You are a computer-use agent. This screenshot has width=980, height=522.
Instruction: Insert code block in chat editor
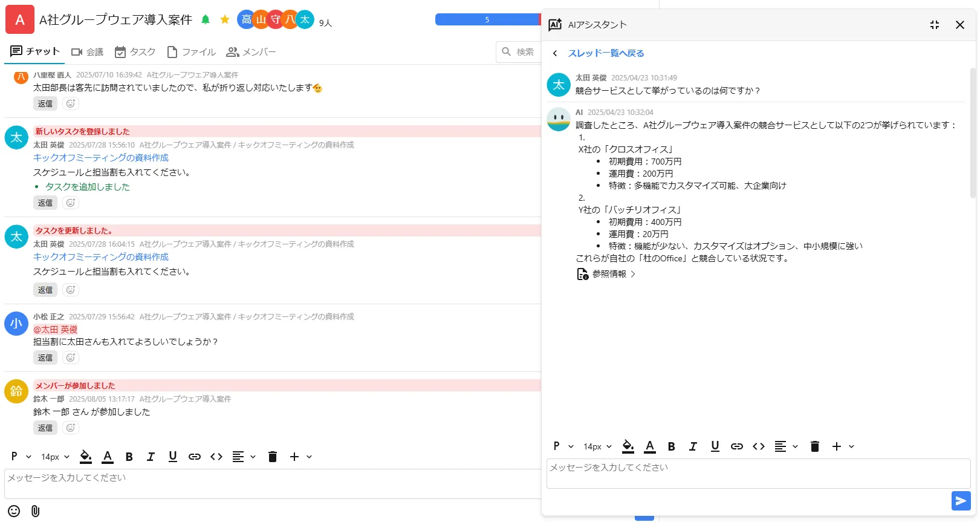click(216, 457)
